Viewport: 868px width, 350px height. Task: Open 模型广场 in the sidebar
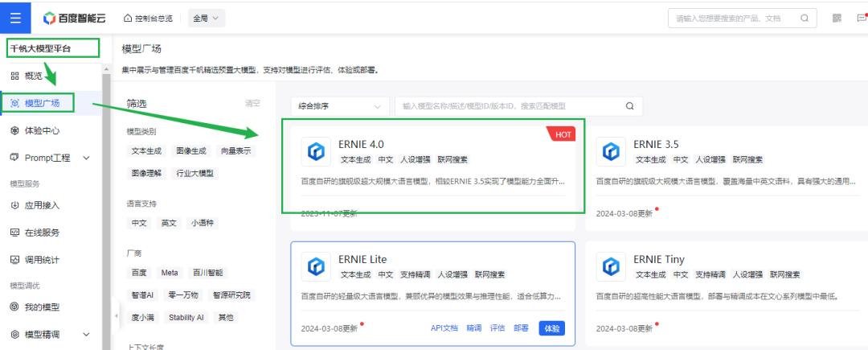pyautogui.click(x=42, y=103)
